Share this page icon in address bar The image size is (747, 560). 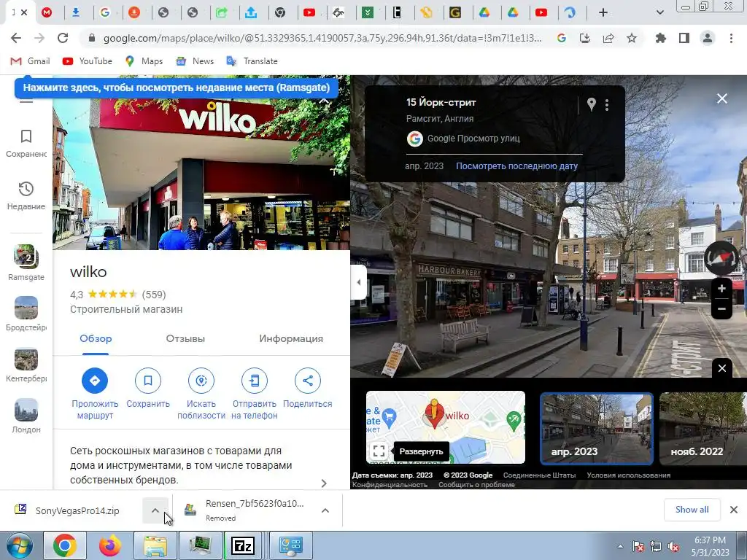pyautogui.click(x=608, y=38)
